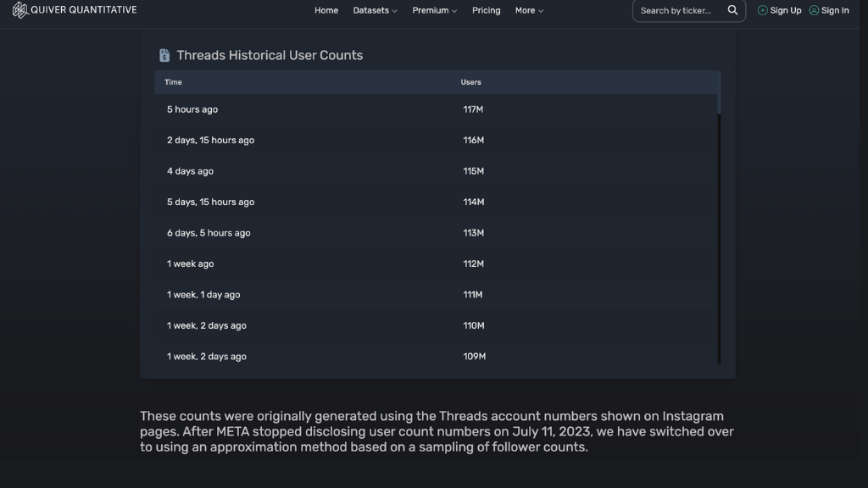This screenshot has width=868, height=488.
Task: Open the Home page
Action: [326, 10]
